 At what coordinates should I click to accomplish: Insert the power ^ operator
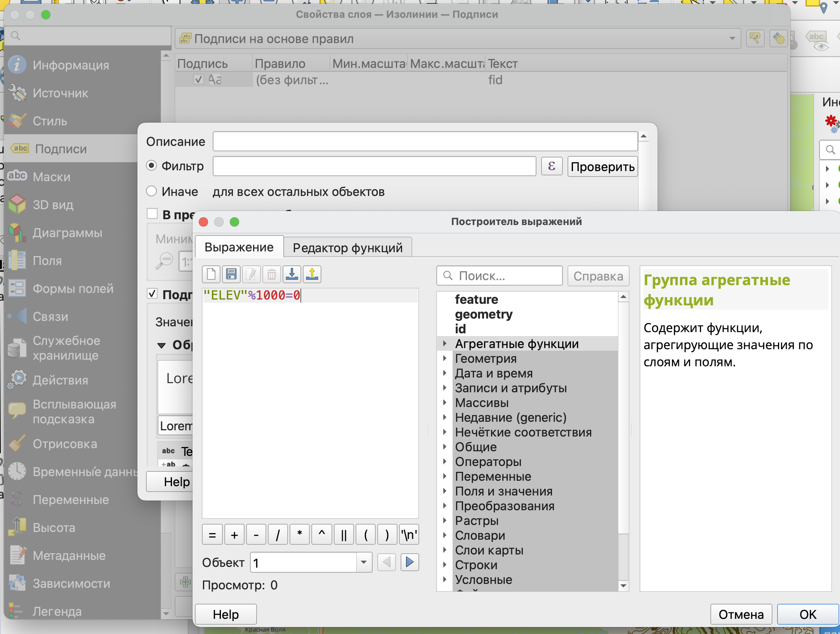point(321,535)
